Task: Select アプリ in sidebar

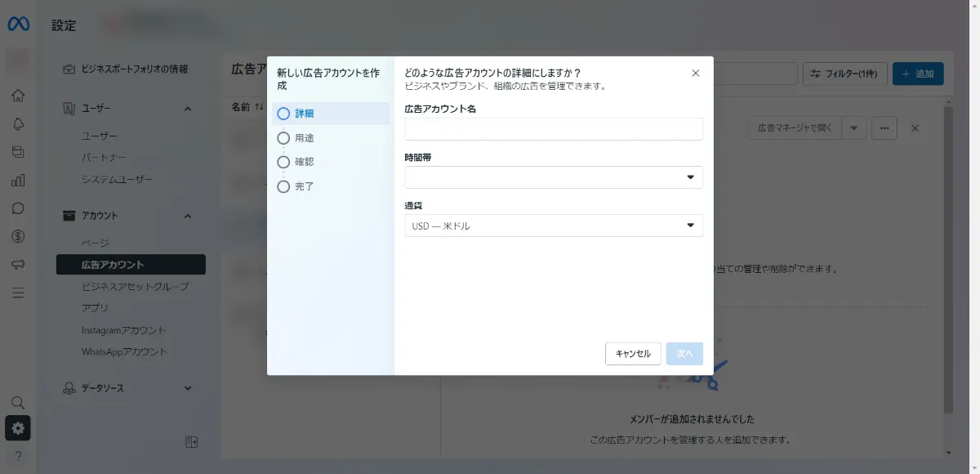Action: pos(95,308)
